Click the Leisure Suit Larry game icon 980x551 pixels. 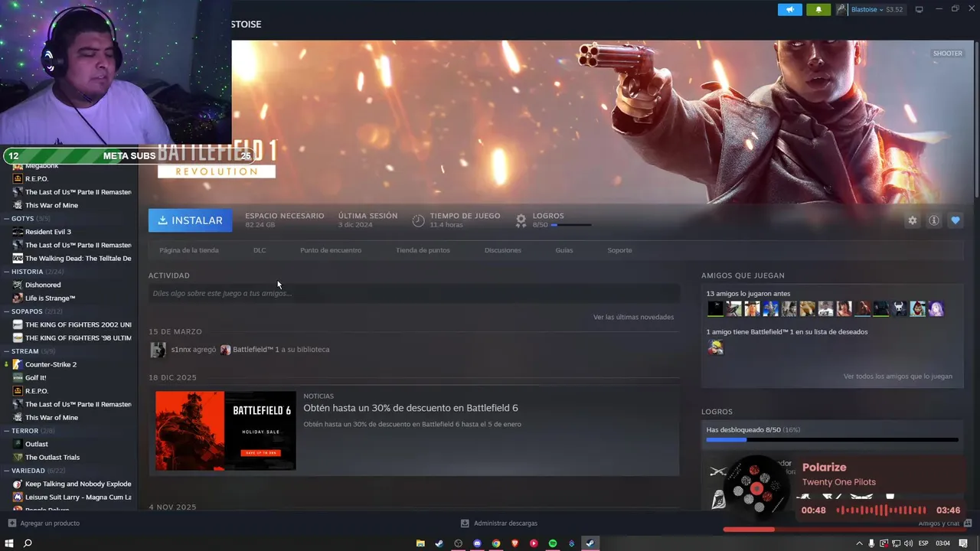[18, 497]
